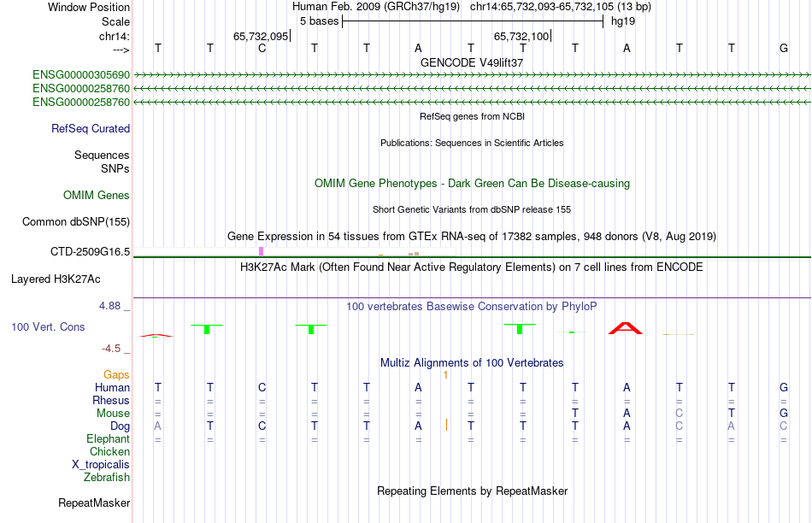
Task: Click the SNPs track label
Action: coord(115,169)
